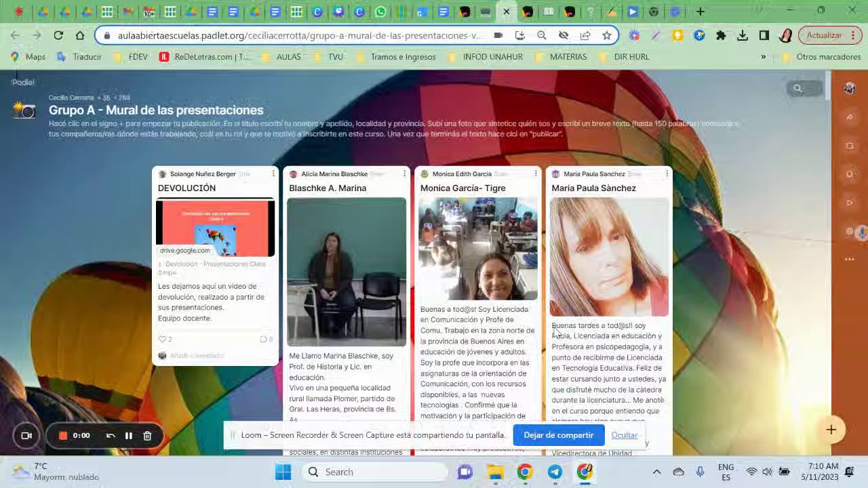Click author name Alicia Marina Blaschke
Screen dimensions: 868x488
tap(334, 174)
